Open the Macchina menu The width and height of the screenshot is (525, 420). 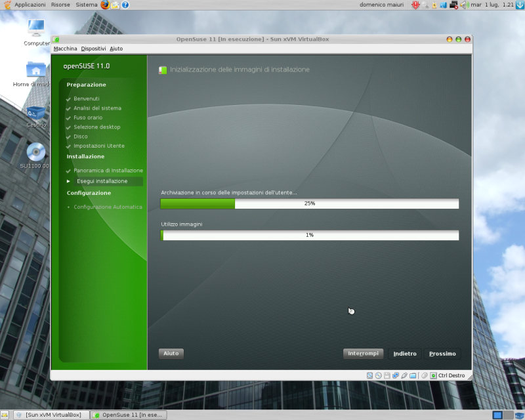tap(66, 48)
